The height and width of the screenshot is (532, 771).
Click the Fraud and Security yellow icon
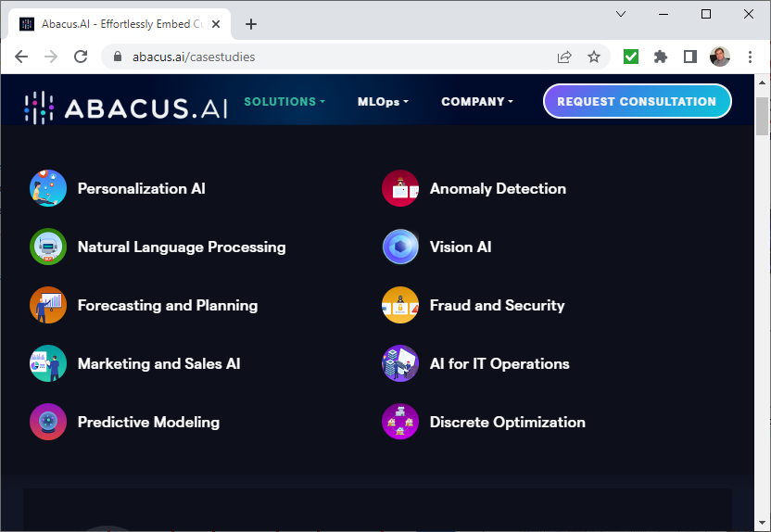point(400,305)
